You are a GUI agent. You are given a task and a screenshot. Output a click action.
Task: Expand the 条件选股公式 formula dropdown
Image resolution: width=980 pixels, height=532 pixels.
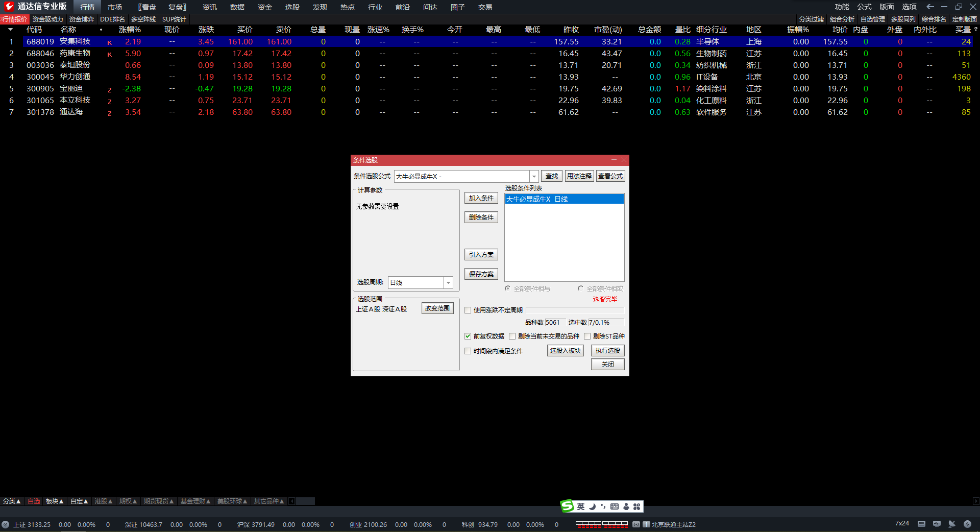[534, 176]
